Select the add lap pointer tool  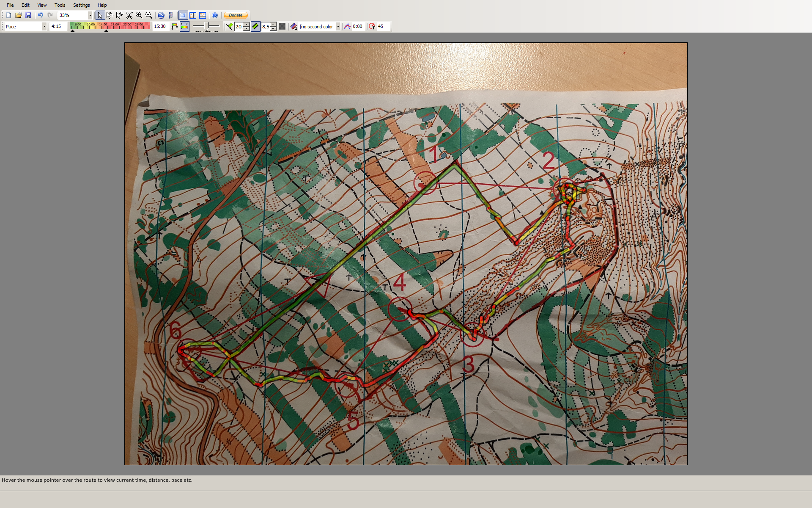120,15
